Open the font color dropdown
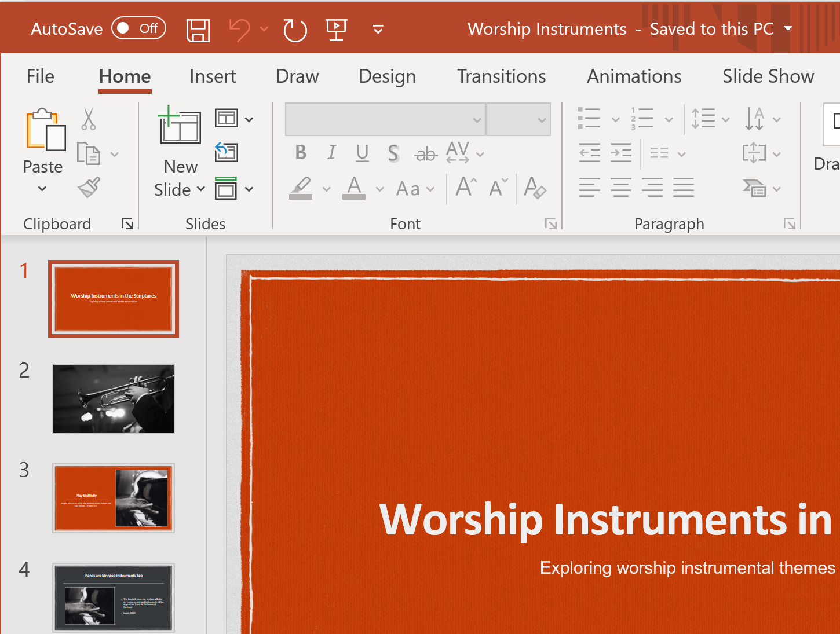 point(379,188)
